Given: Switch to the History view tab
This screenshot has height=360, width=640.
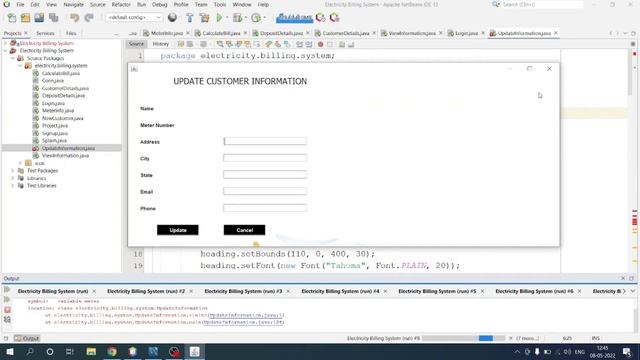Looking at the screenshot, I should (x=160, y=44).
